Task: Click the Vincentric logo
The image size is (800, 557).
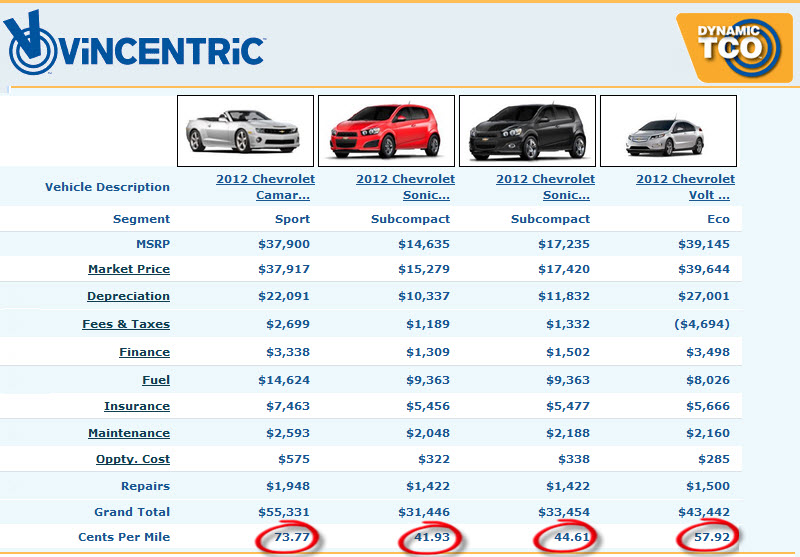Action: tap(134, 43)
